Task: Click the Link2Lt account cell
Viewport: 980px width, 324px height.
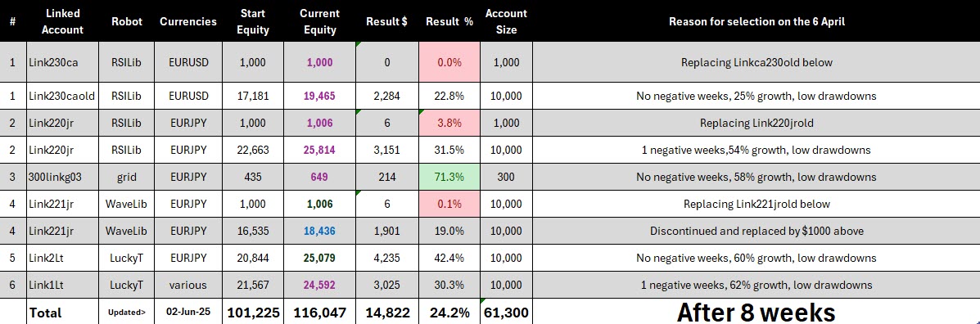Action: 62,258
